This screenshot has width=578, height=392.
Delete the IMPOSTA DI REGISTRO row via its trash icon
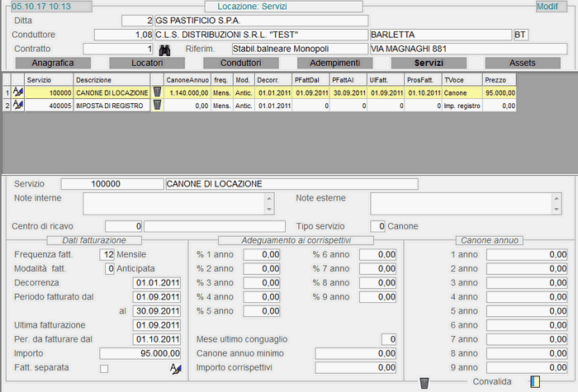click(x=157, y=105)
